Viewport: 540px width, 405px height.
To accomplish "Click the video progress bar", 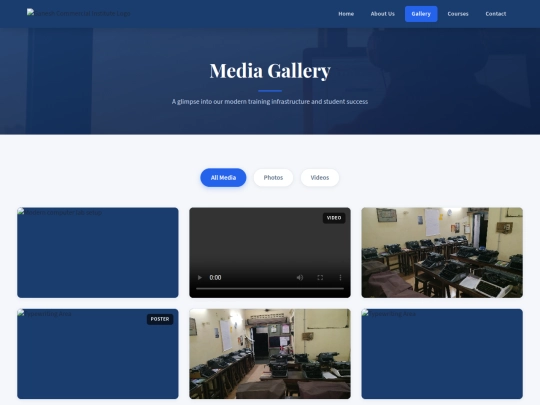I will 270,289.
